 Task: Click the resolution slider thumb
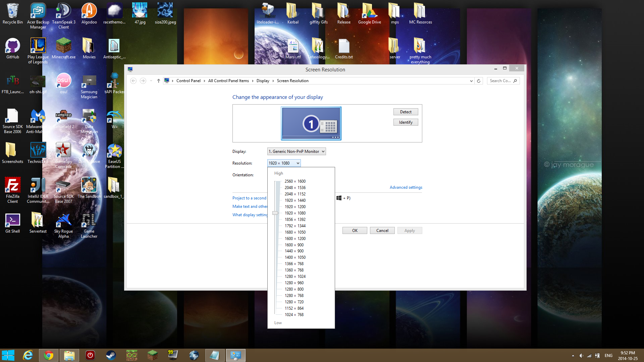(275, 213)
